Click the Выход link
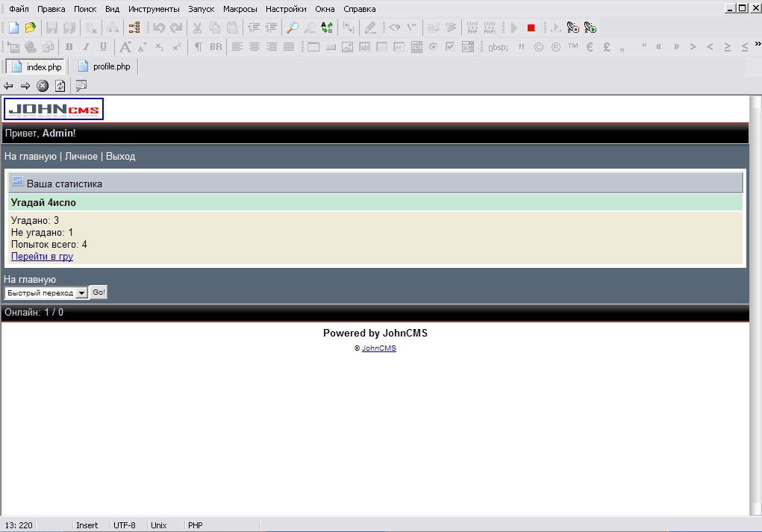762x532 pixels. point(120,157)
